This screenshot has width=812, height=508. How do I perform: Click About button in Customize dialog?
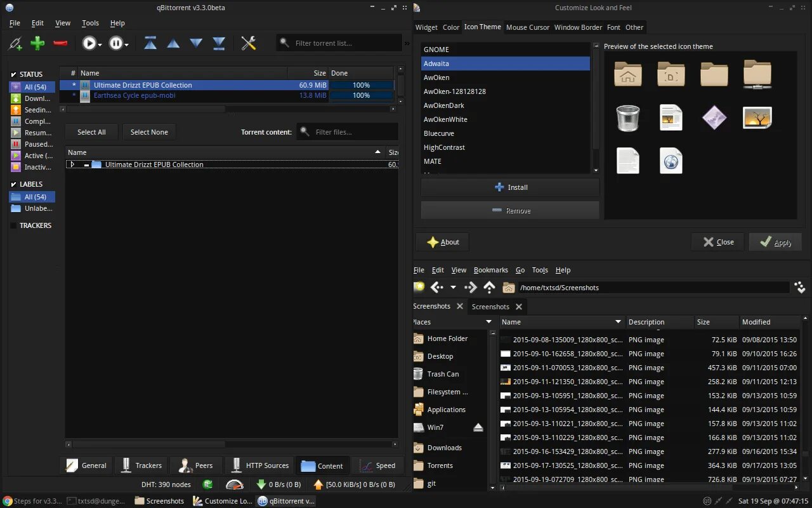442,242
